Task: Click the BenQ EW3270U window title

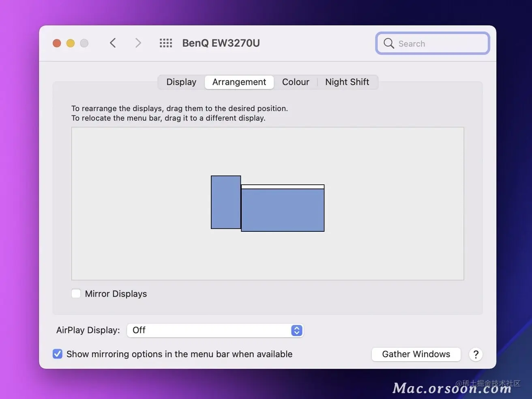Action: 221,43
